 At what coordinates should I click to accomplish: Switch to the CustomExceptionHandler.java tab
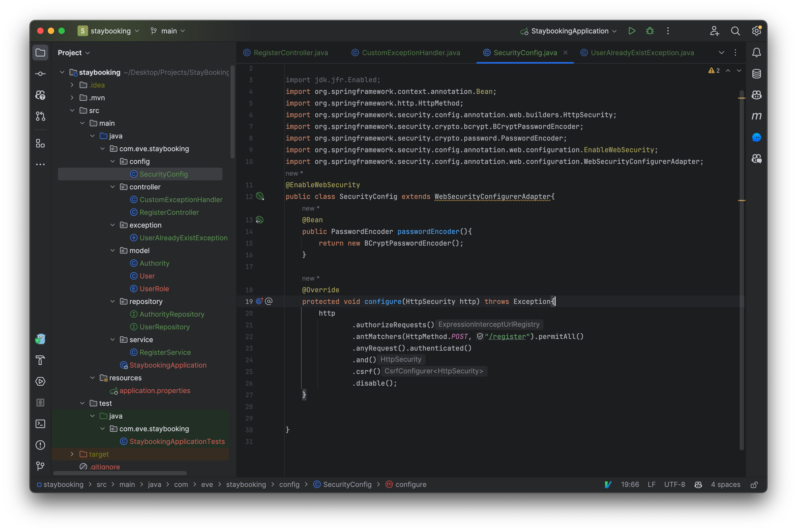410,53
